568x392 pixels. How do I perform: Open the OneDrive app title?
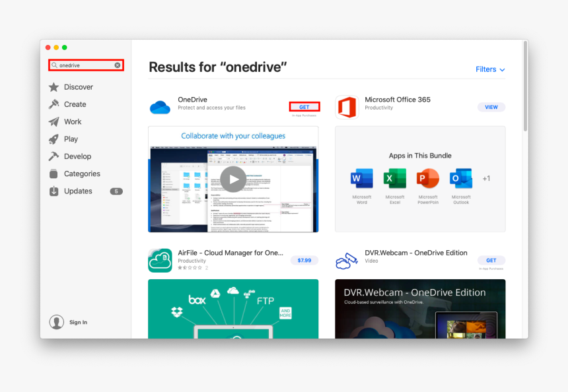pyautogui.click(x=192, y=100)
